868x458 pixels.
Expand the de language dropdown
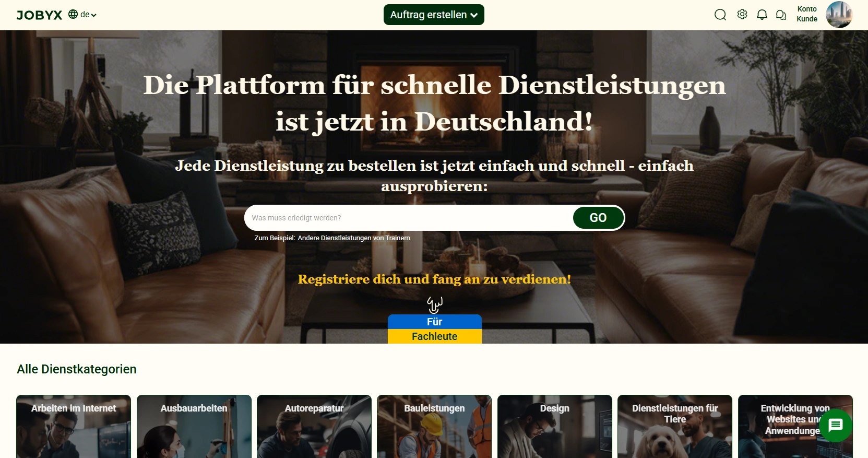coord(88,15)
